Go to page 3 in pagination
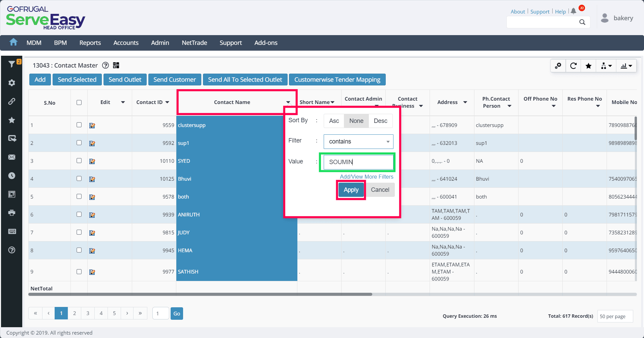This screenshot has width=644, height=338. pyautogui.click(x=88, y=313)
